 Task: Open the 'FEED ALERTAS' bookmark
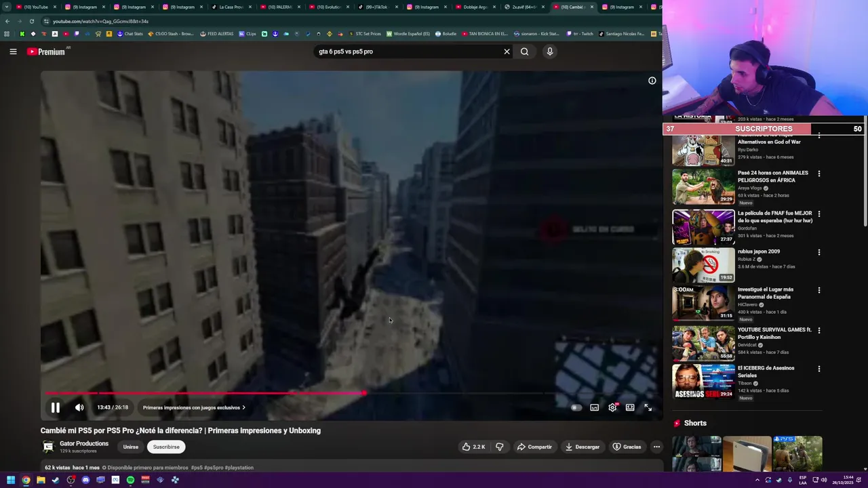click(x=217, y=34)
